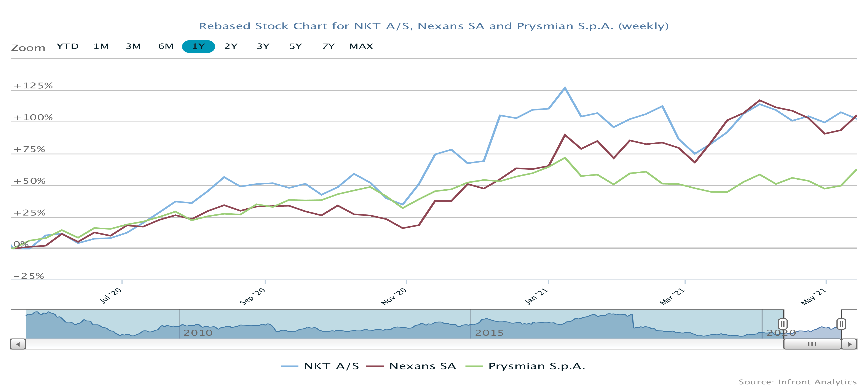The height and width of the screenshot is (388, 868).
Task: Click the navigator scroll left arrow
Action: pos(18,344)
